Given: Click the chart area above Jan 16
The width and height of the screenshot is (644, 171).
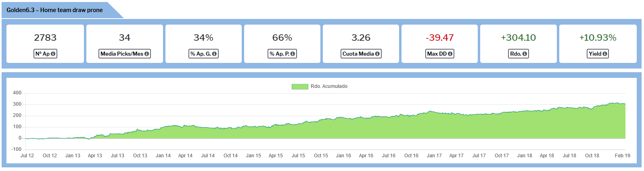Looking at the screenshot, I should tap(343, 128).
